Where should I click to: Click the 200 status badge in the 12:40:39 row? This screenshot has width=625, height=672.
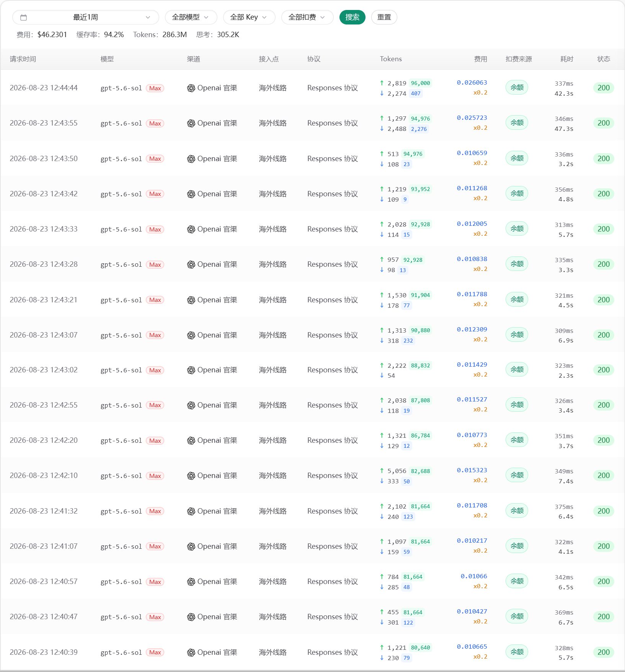[604, 652]
